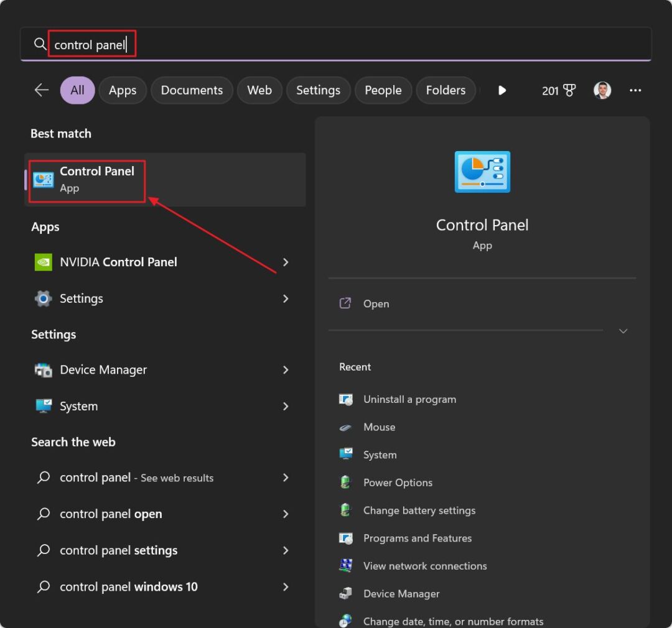Show more filters with the play arrow
Viewport: 672px width, 628px height.
pos(502,90)
